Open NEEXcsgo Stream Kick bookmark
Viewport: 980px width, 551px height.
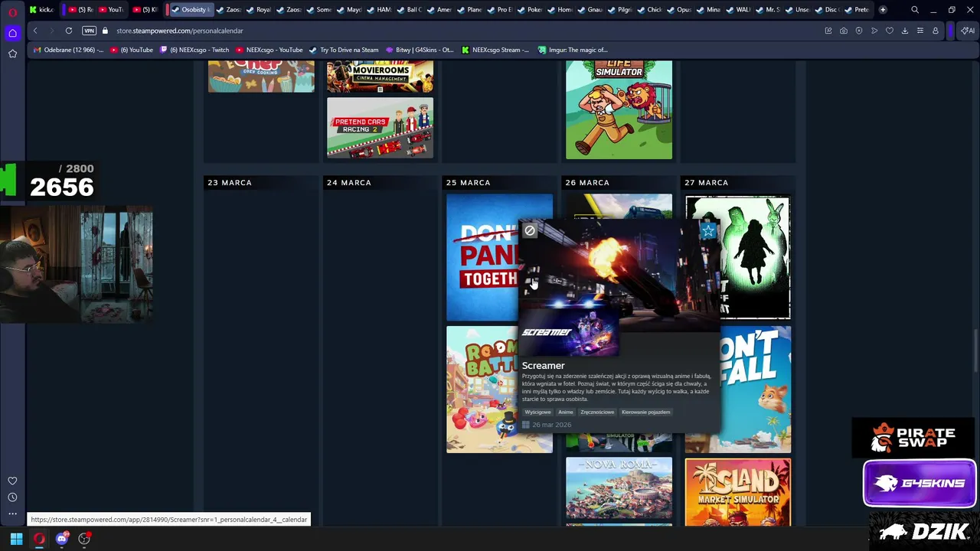(x=495, y=50)
